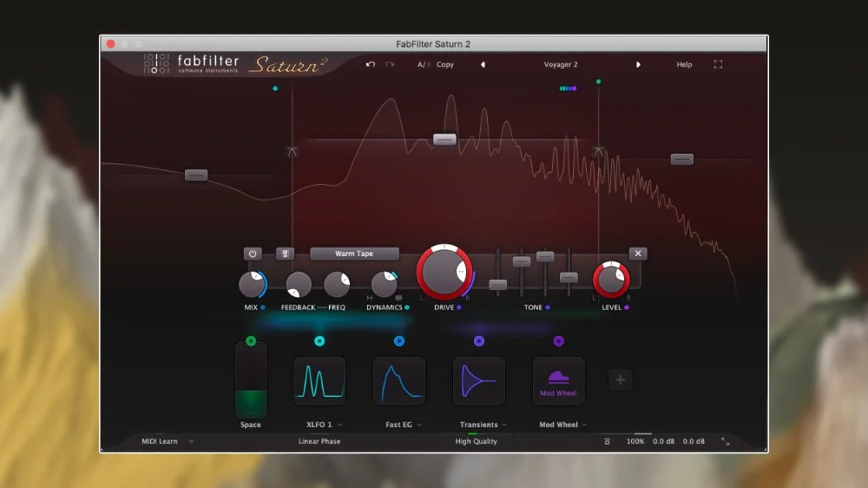This screenshot has height=488, width=868.
Task: Click the multicolor modulation dots cluster
Action: coord(568,89)
